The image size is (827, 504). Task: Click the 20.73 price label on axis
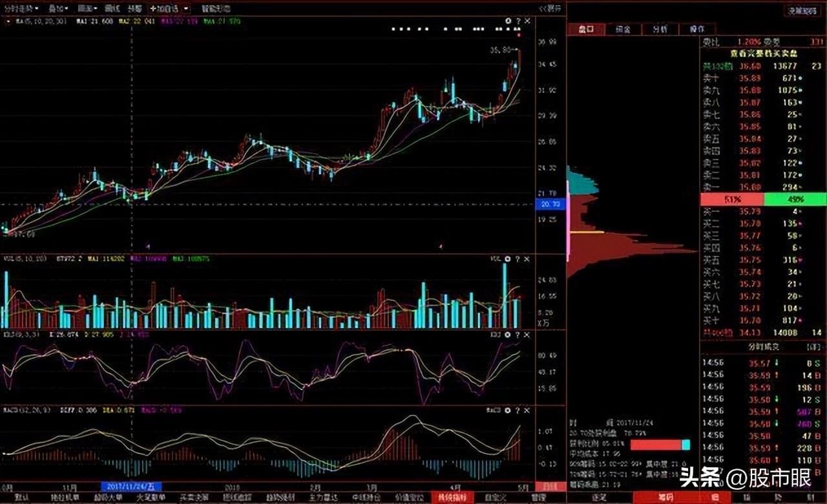click(x=549, y=204)
